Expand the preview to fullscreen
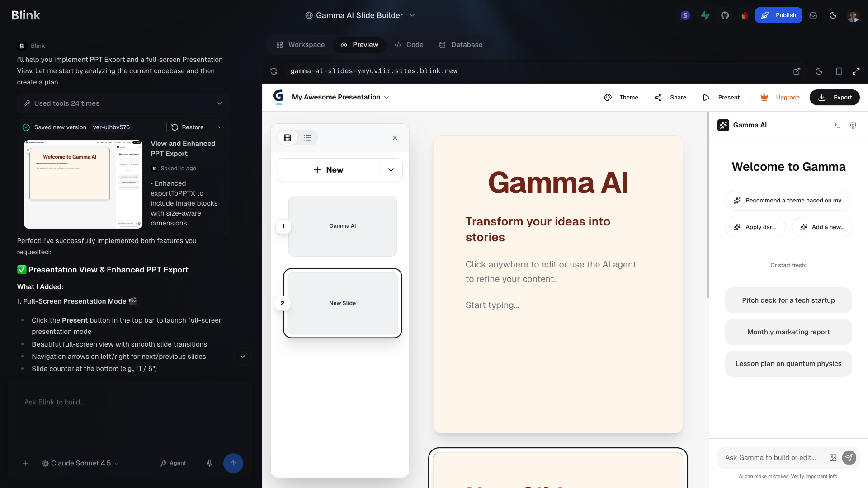Screen dimensions: 868x488 (x=857, y=71)
